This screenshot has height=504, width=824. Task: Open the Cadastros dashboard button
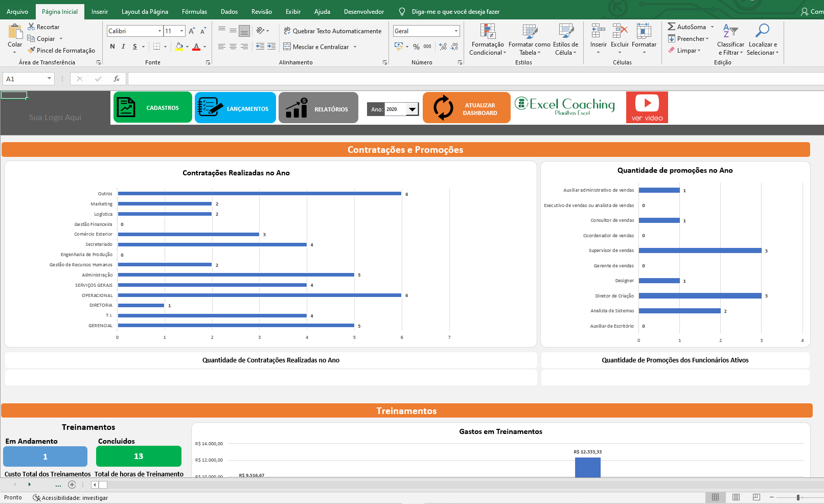tap(152, 108)
